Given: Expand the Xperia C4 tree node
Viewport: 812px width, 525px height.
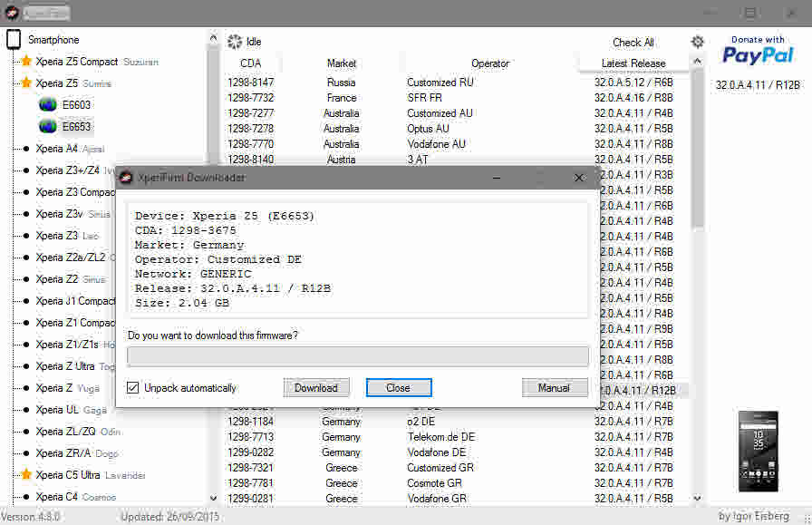Looking at the screenshot, I should point(24,497).
